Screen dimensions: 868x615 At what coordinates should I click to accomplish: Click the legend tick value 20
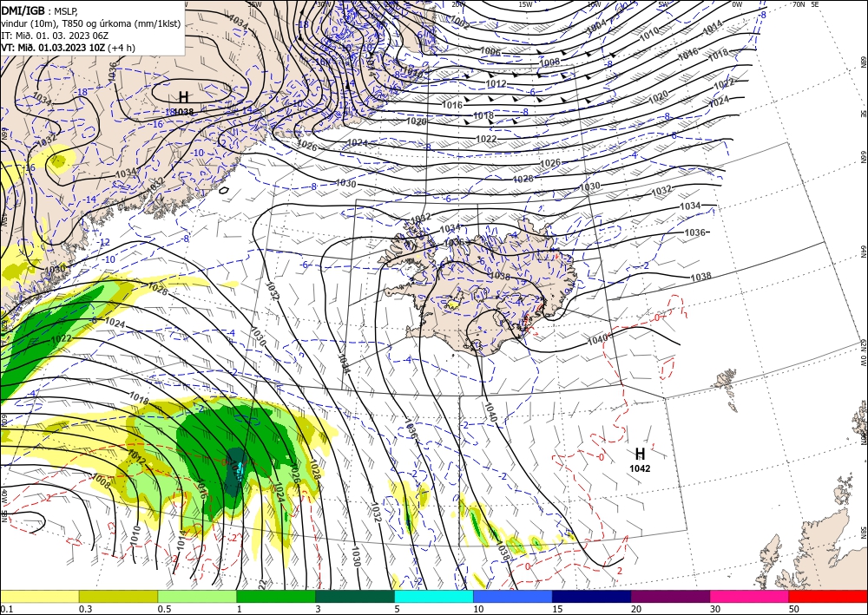click(x=636, y=609)
